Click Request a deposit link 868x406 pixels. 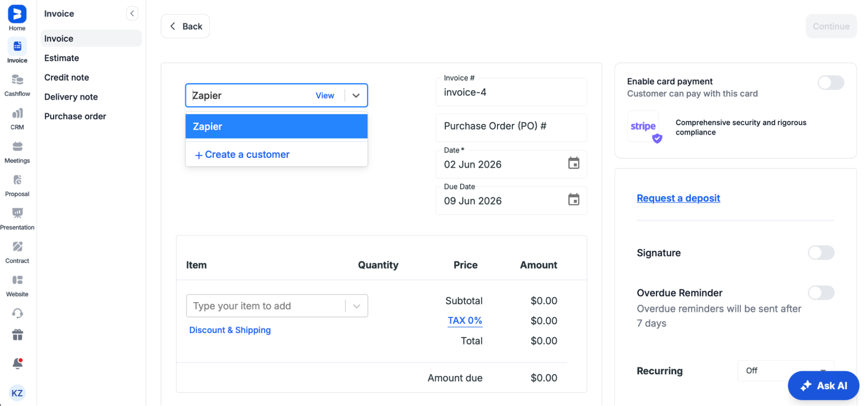point(678,198)
